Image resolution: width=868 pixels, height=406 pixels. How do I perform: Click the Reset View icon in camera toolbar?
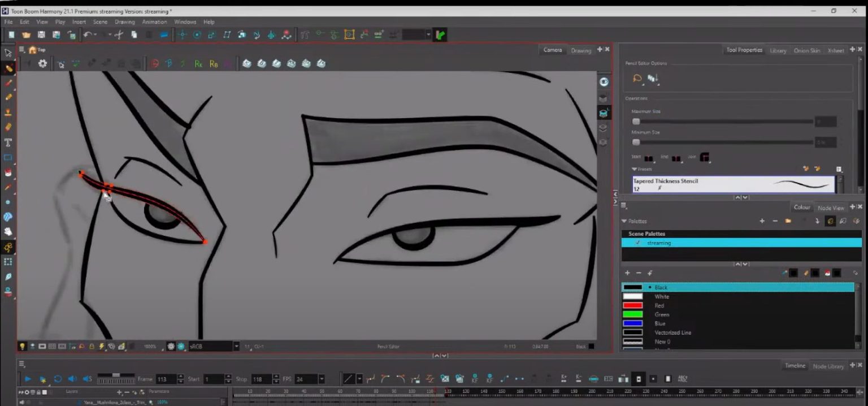27,64
